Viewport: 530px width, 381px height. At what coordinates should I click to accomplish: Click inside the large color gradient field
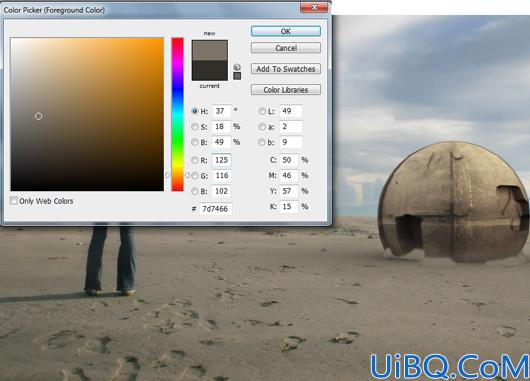(x=87, y=114)
